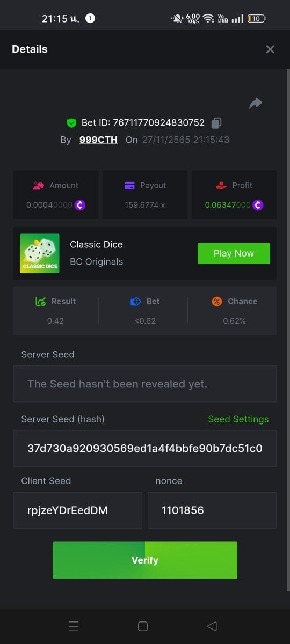Screen dimensions: 290x644
Task: Select the Server Seed hash field
Action: click(145, 448)
